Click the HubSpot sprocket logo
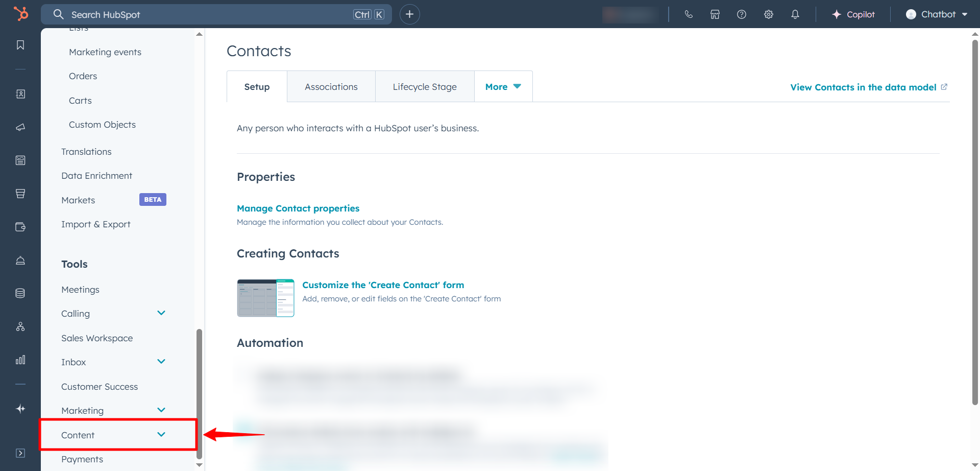 21,14
